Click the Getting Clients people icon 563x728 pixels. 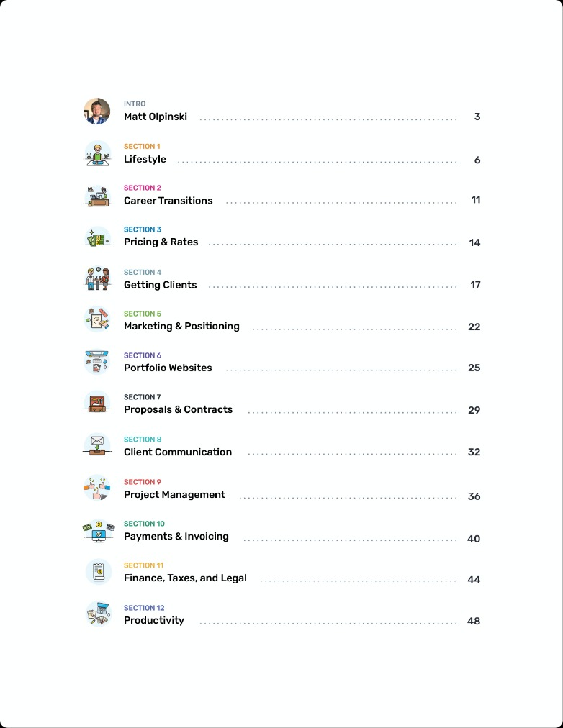(97, 278)
